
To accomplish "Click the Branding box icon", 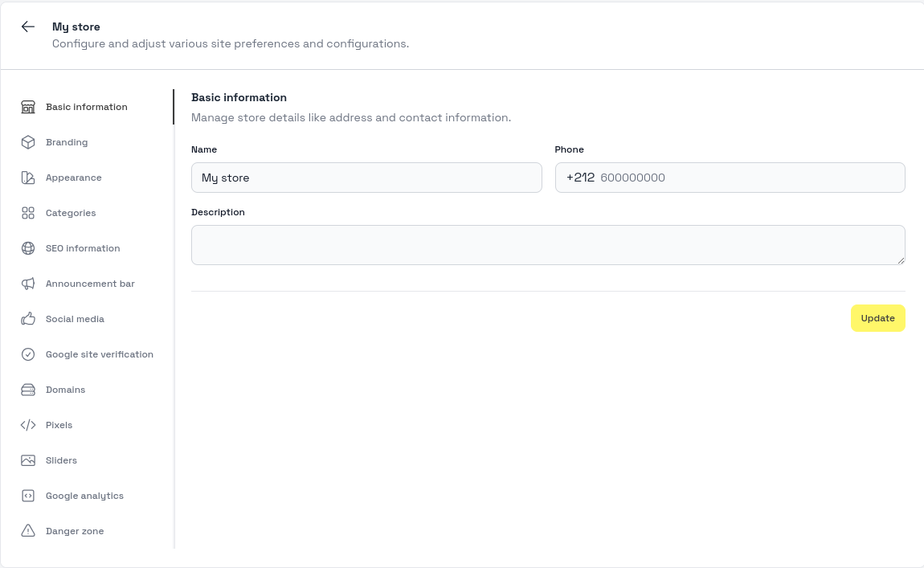I will 28,142.
